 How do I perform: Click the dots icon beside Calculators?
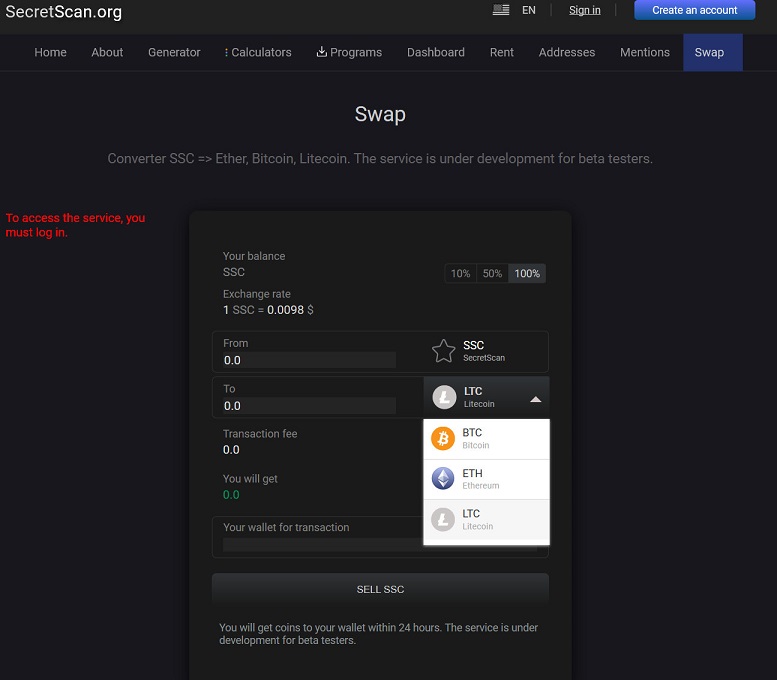[226, 52]
